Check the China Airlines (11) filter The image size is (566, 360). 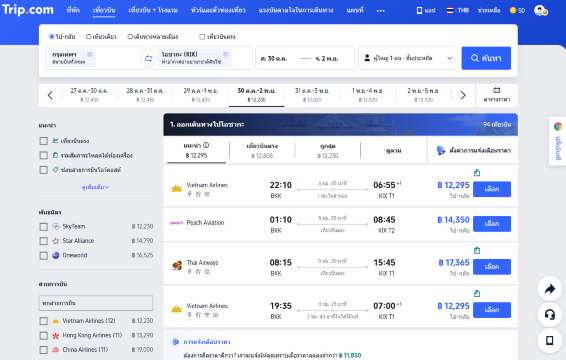pyautogui.click(x=44, y=350)
